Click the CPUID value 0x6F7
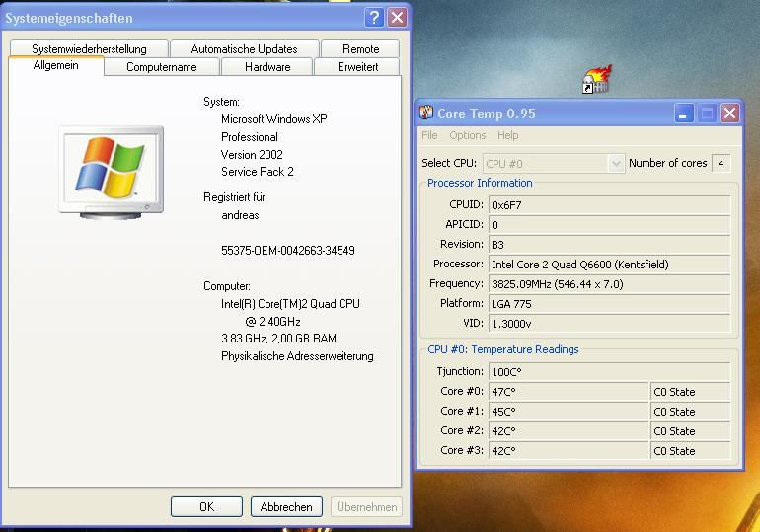The height and width of the screenshot is (532, 760). point(610,205)
